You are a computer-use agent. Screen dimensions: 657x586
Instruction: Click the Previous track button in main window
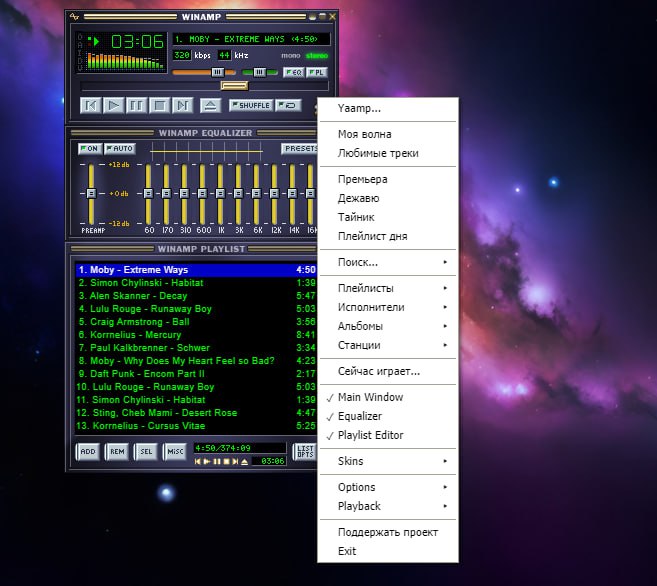(91, 105)
